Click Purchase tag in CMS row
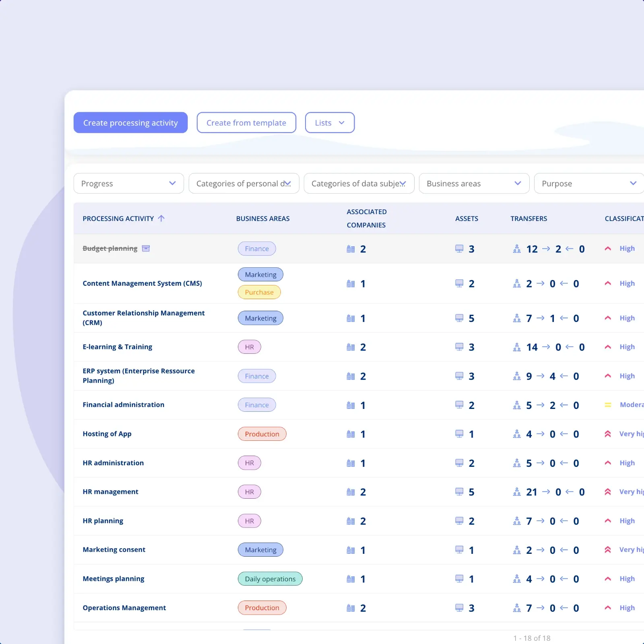 259,292
